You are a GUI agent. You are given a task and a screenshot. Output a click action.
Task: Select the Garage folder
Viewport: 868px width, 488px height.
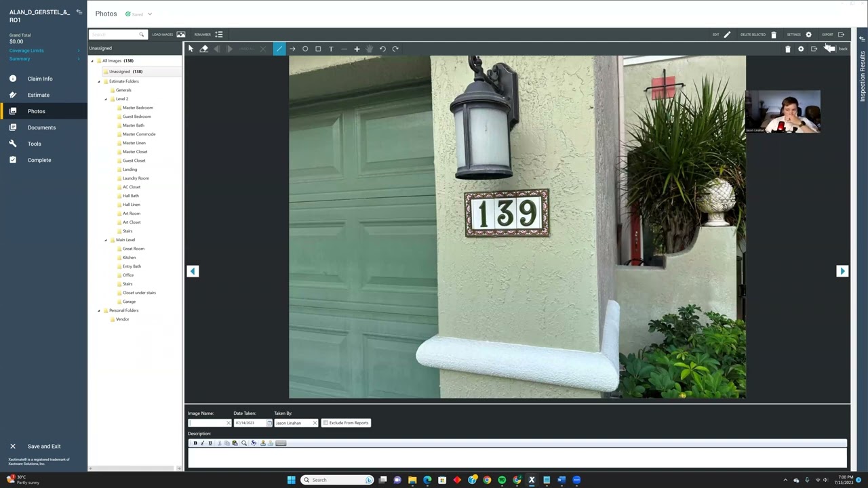[x=129, y=302]
